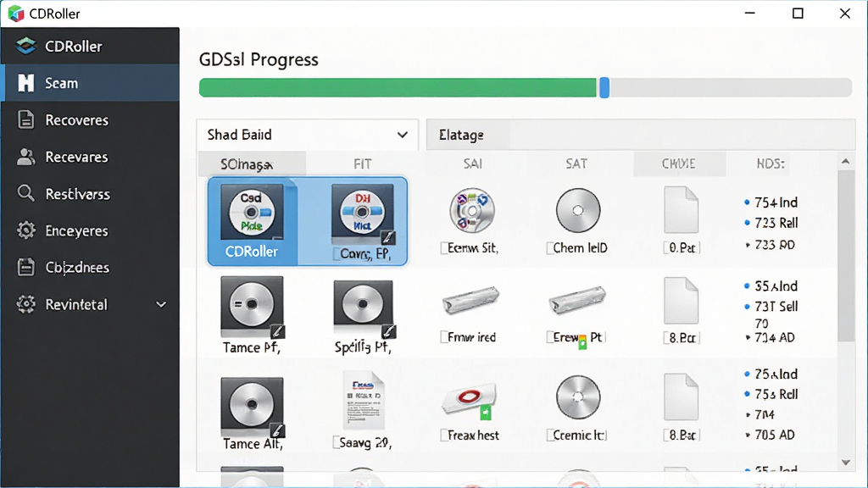Click the scroll down arrow of list
The image size is (868, 488).
[845, 463]
